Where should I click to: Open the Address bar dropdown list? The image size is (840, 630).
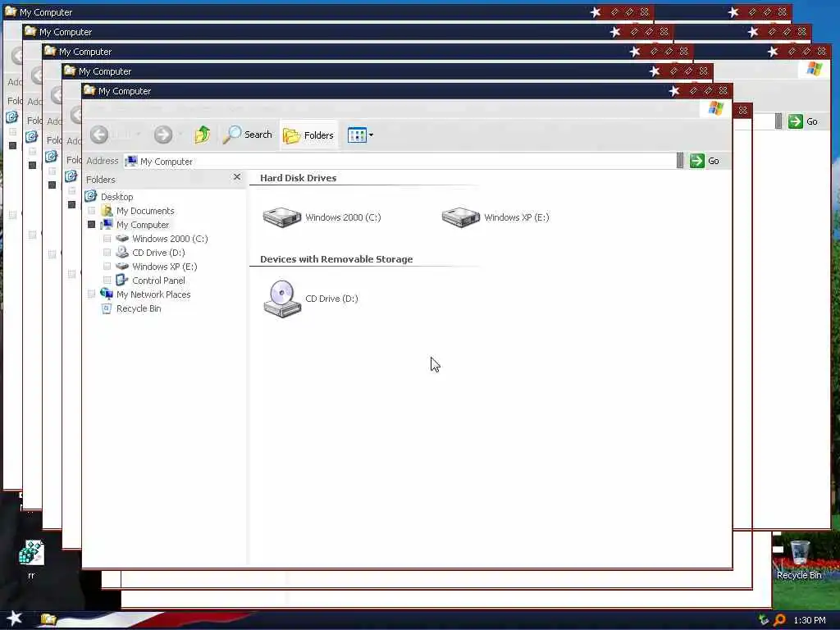coord(680,161)
